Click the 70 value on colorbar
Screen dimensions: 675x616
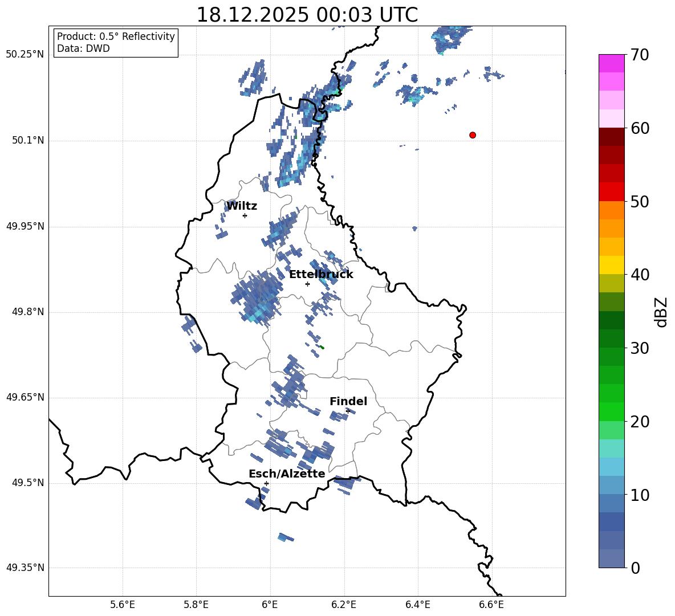[640, 55]
